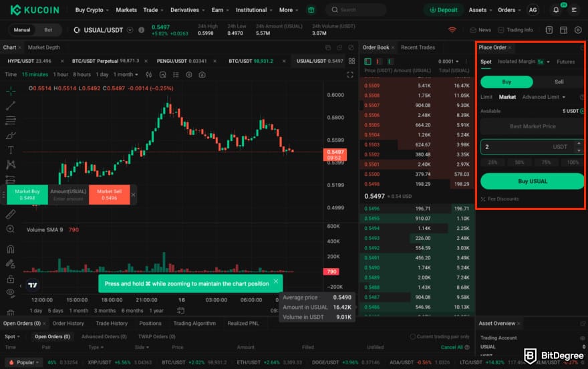Toggle to the Sell side
The image size is (588, 369).
coord(559,82)
